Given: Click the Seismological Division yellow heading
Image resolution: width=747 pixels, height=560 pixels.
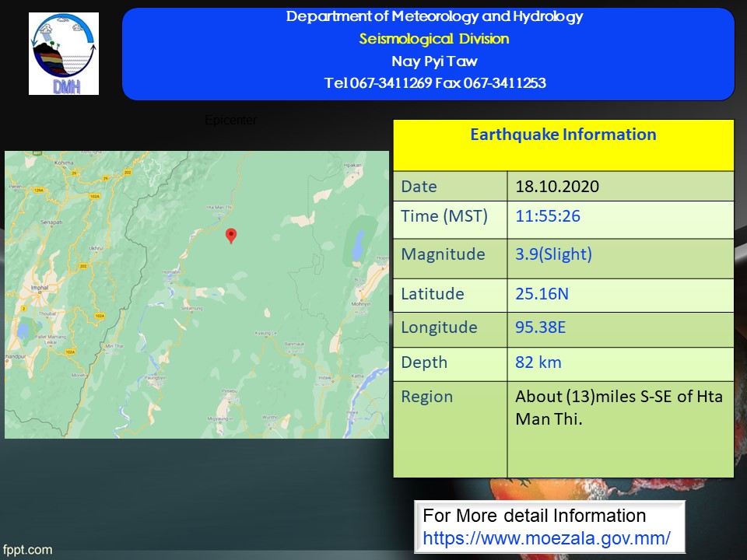Looking at the screenshot, I should [434, 39].
